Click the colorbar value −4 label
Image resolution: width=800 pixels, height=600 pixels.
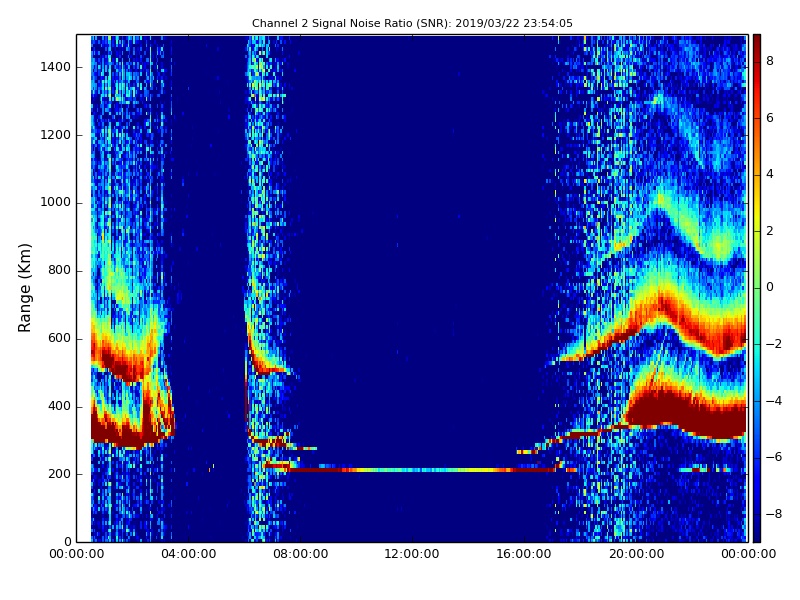pyautogui.click(x=773, y=401)
